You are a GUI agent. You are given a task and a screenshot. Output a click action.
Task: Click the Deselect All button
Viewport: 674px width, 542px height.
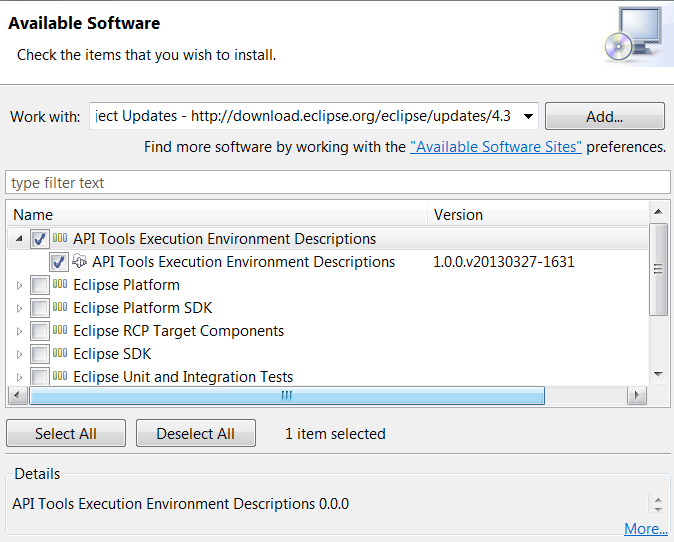click(x=196, y=433)
